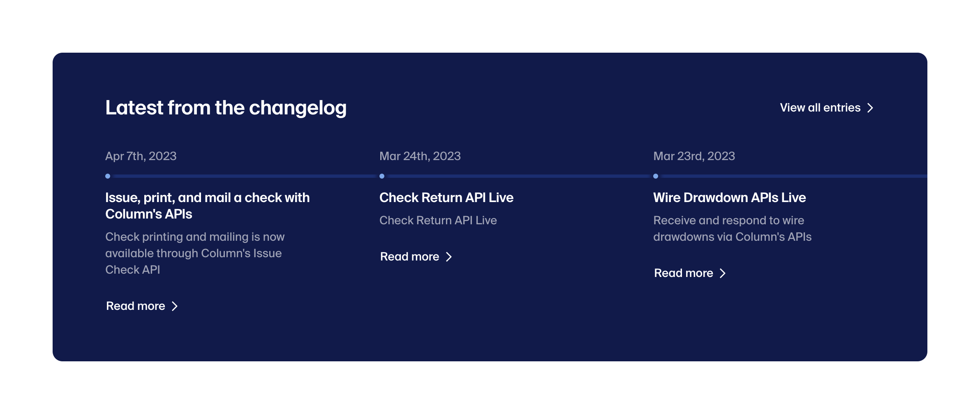Click the 'Check printing and mailing' description text

pyautogui.click(x=194, y=253)
